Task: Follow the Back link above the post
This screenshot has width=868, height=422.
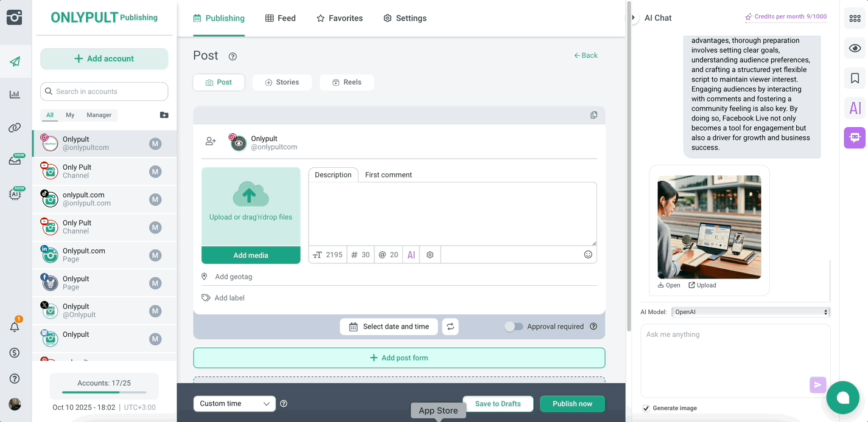Action: 585,55
